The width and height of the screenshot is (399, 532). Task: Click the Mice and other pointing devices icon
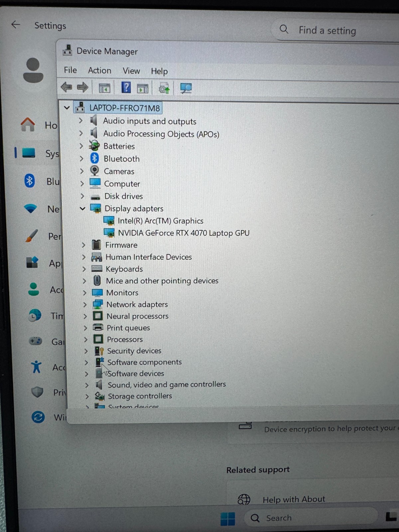point(97,280)
